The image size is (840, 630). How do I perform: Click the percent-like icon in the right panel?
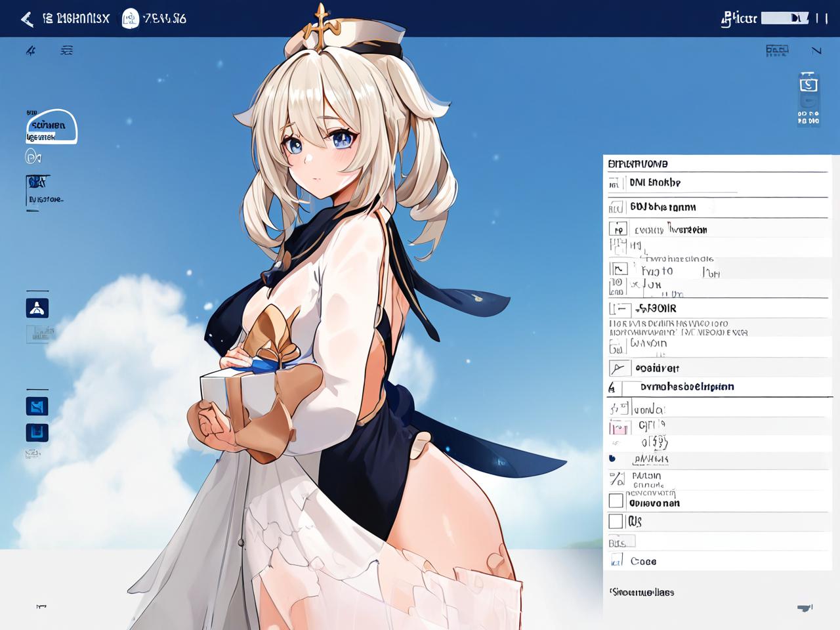(616, 479)
